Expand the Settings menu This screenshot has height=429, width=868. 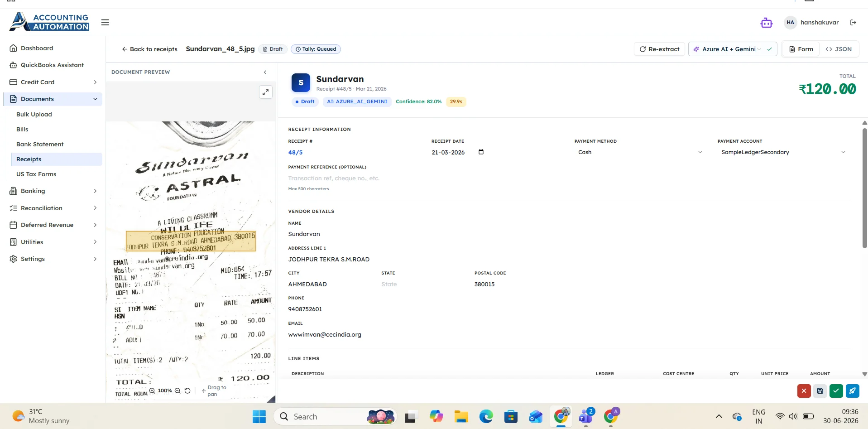tap(53, 259)
